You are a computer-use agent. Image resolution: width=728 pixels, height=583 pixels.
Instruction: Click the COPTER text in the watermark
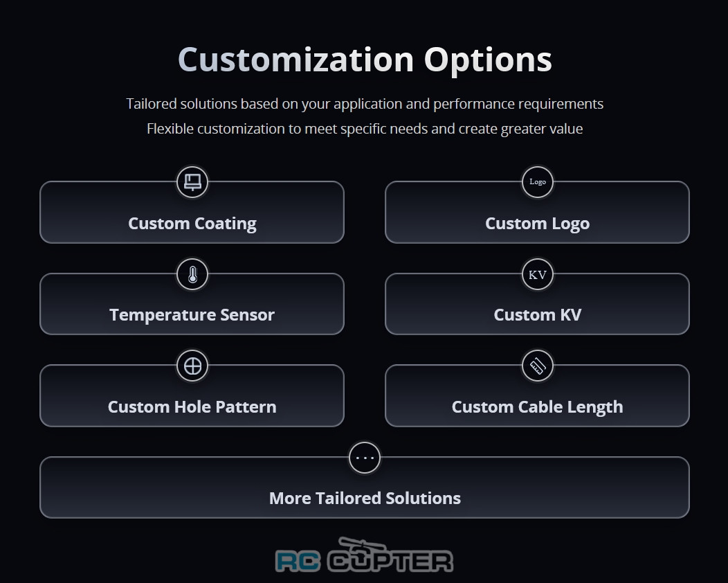[391, 561]
